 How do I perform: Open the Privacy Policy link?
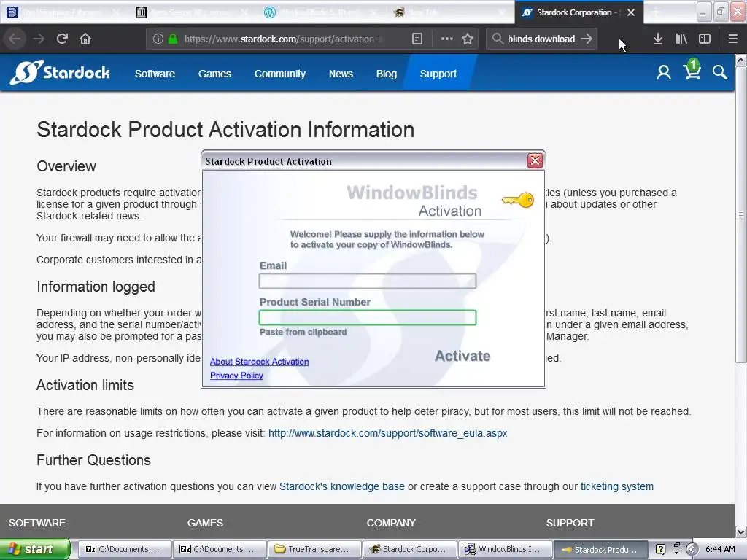[236, 376]
